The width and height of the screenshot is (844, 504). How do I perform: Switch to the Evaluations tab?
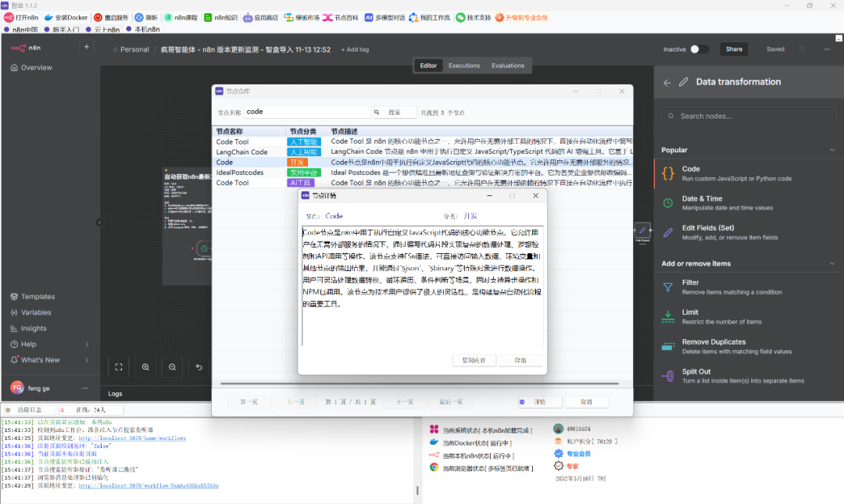click(x=508, y=66)
